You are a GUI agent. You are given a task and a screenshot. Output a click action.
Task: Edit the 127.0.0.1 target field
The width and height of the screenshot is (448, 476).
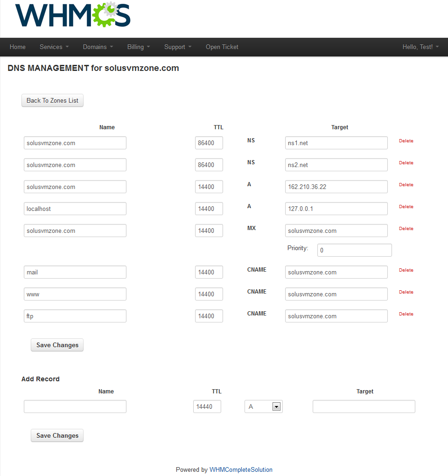coord(336,209)
